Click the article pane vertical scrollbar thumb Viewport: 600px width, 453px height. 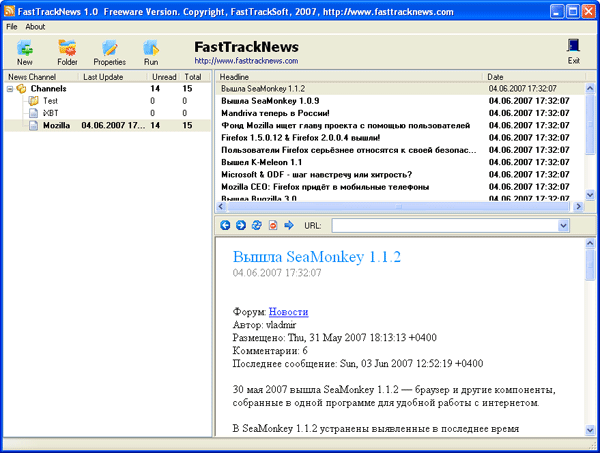590,265
